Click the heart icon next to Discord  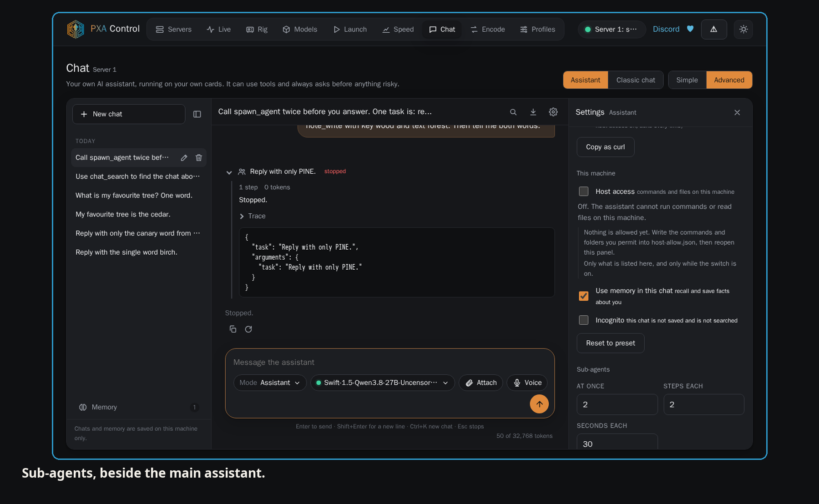tap(690, 29)
